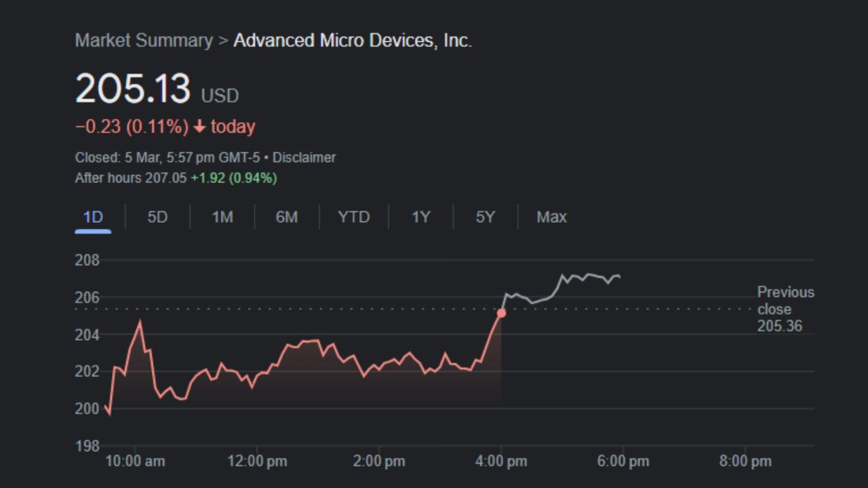Open the 1M chart range
The width and height of the screenshot is (868, 488).
coord(222,217)
